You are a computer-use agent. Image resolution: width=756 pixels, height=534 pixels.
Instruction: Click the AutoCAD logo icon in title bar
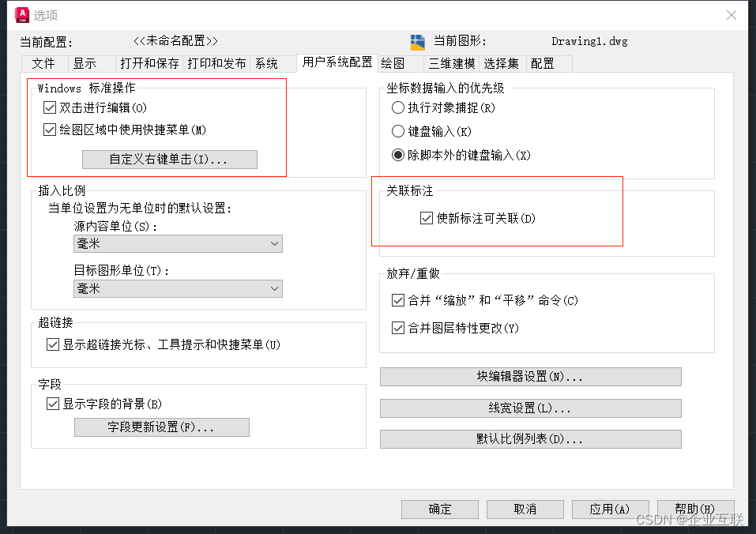click(22, 15)
